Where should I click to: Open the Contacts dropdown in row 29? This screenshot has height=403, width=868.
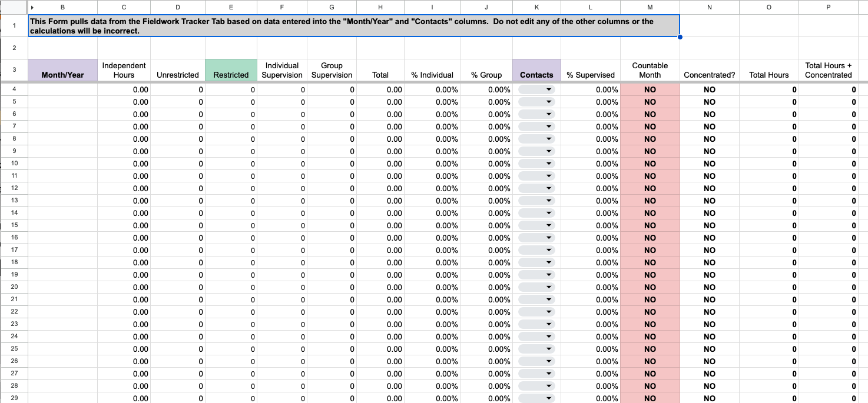coord(549,398)
